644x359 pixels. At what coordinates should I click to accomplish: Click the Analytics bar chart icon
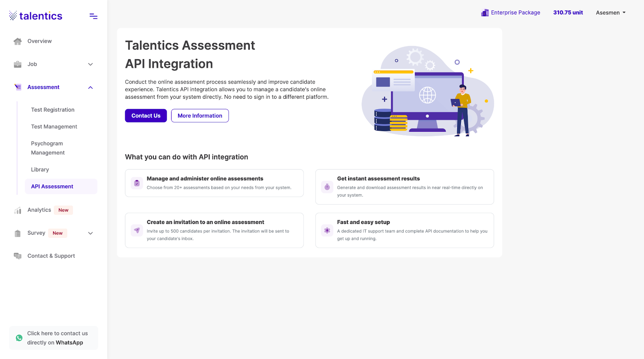pos(18,210)
